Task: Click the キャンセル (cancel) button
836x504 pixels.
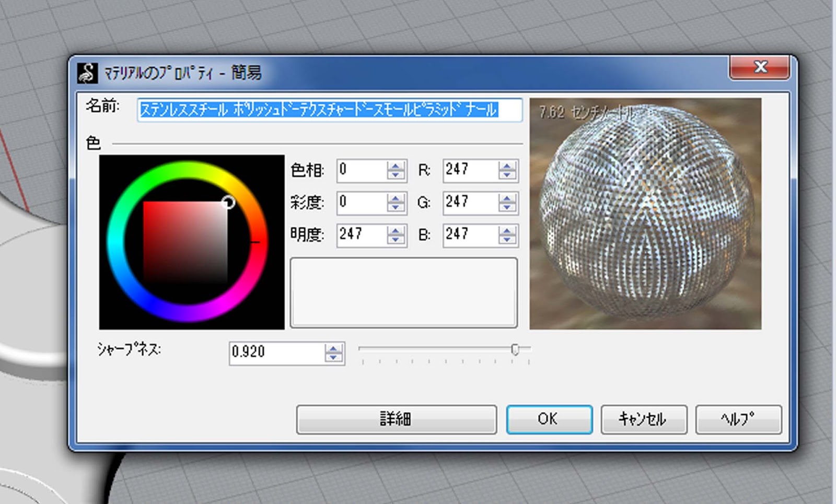Action: pyautogui.click(x=644, y=419)
